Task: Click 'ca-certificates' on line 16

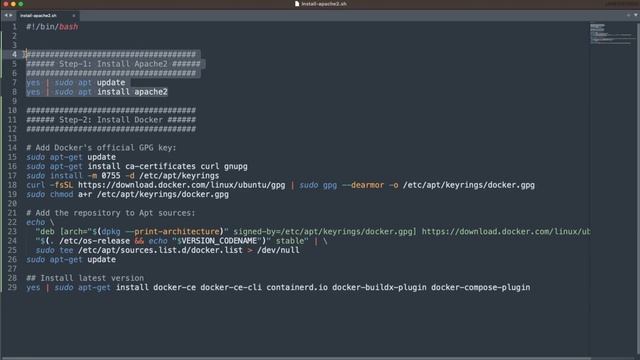Action: 160,167
